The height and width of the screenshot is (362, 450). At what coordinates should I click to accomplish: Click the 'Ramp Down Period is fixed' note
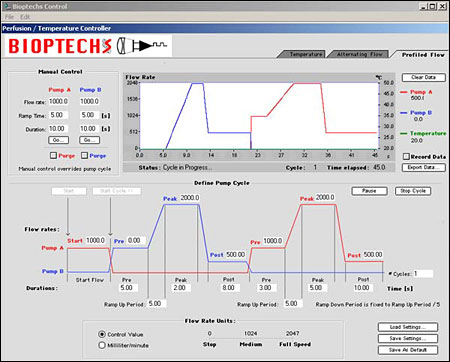coord(378,304)
